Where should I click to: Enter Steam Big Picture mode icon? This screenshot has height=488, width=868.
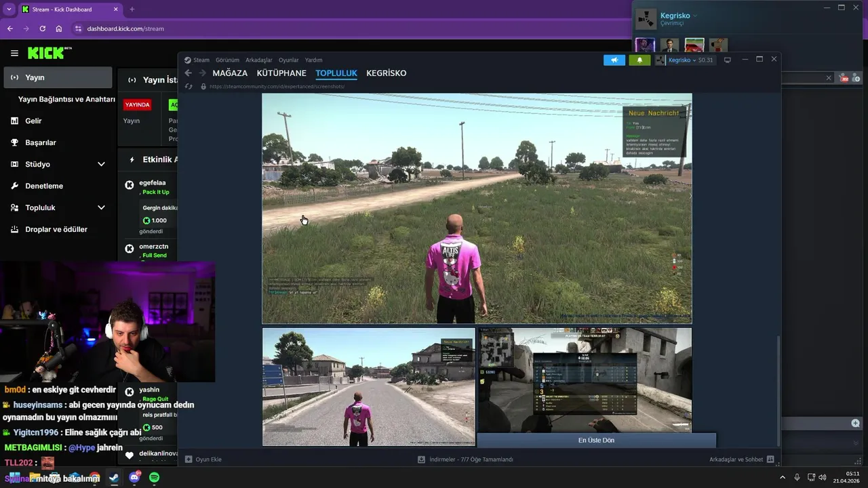(728, 60)
